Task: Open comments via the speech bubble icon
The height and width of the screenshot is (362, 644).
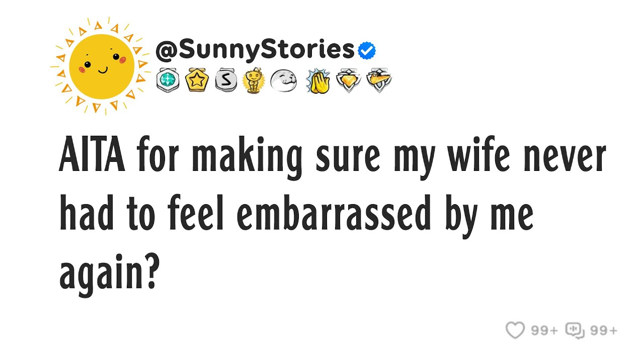Action: click(575, 330)
